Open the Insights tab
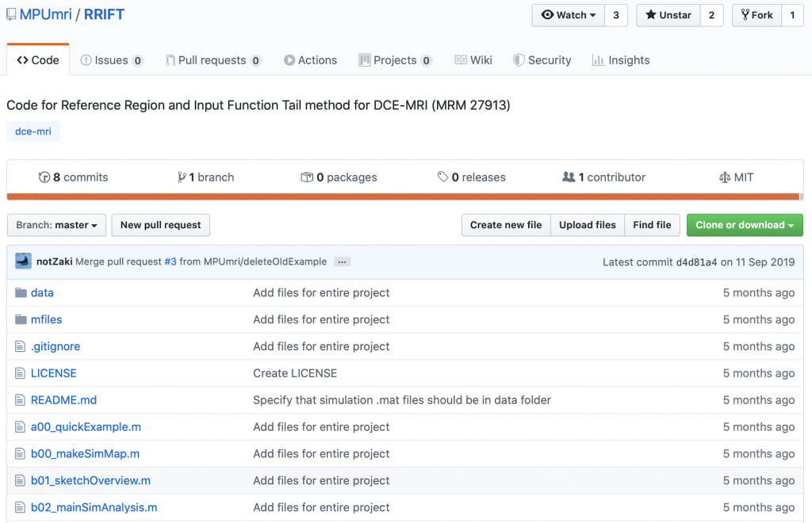The height and width of the screenshot is (523, 812). point(620,60)
